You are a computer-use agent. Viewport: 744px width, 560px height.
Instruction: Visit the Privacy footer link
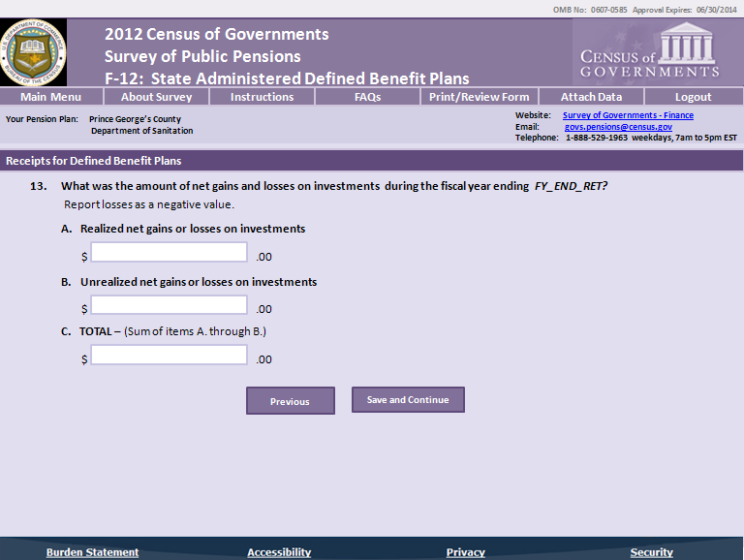tap(465, 552)
